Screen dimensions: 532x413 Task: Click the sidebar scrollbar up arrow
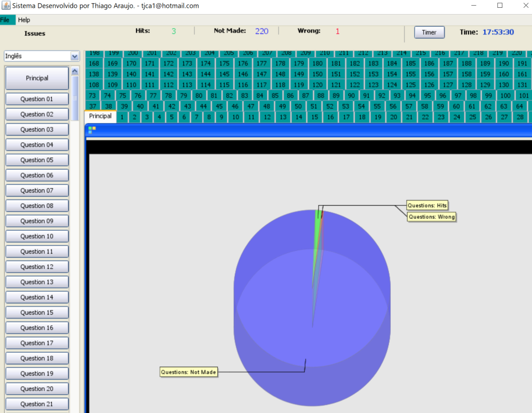[75, 71]
